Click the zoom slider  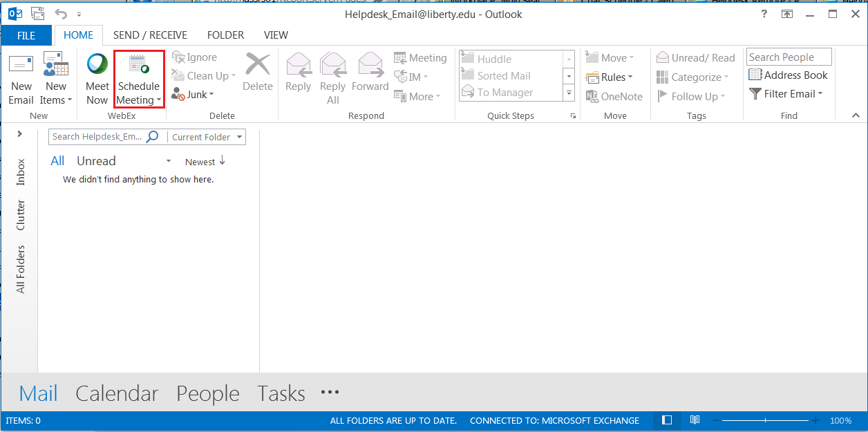(x=766, y=420)
